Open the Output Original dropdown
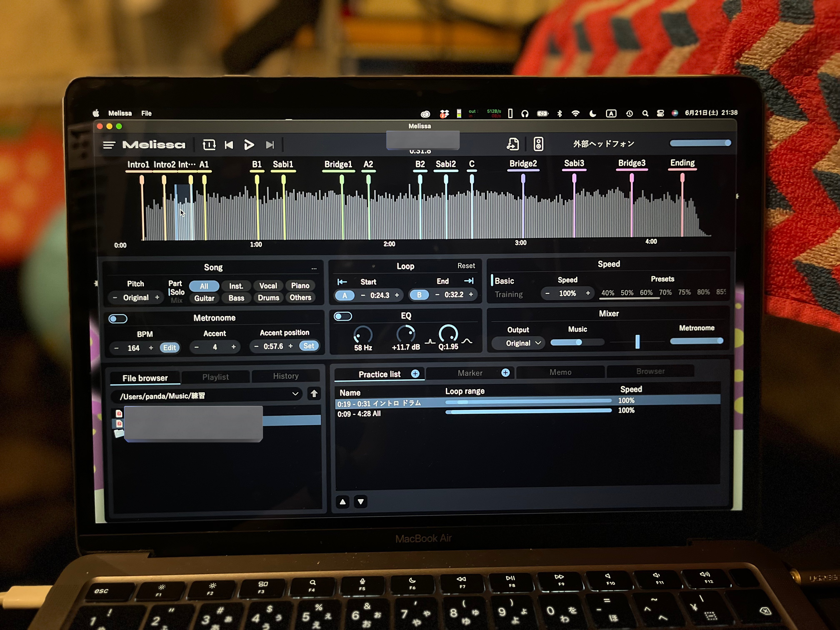The width and height of the screenshot is (840, 630). [518, 343]
